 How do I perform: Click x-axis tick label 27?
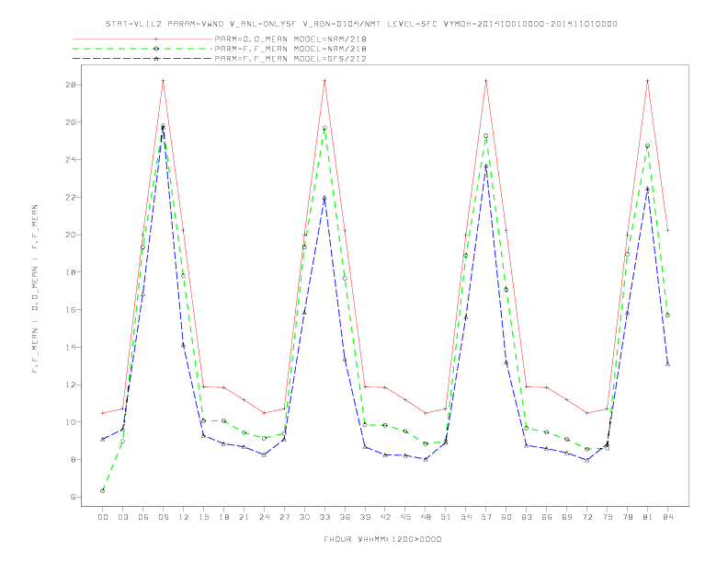pyautogui.click(x=284, y=517)
